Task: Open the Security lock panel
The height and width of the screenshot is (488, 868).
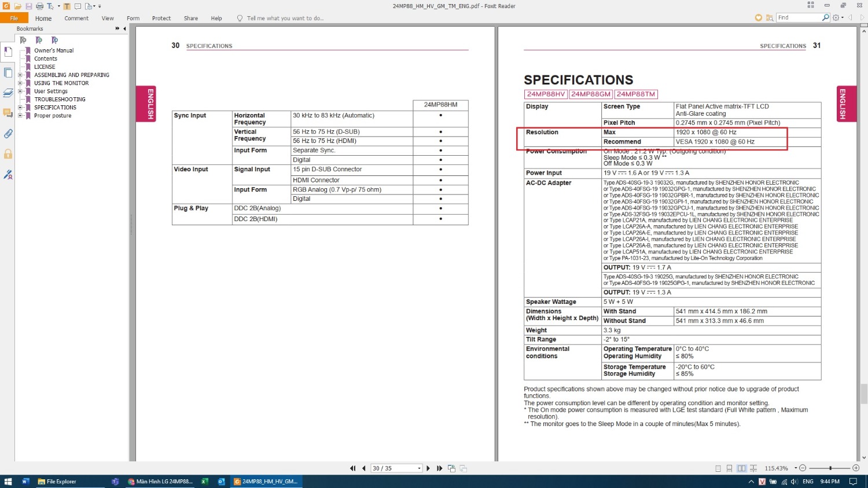Action: [x=8, y=154]
